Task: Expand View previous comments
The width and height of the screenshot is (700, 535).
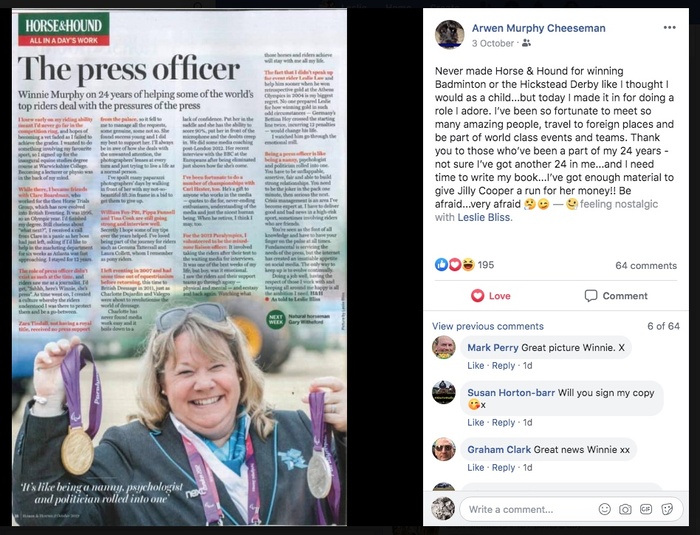Action: 488,326
